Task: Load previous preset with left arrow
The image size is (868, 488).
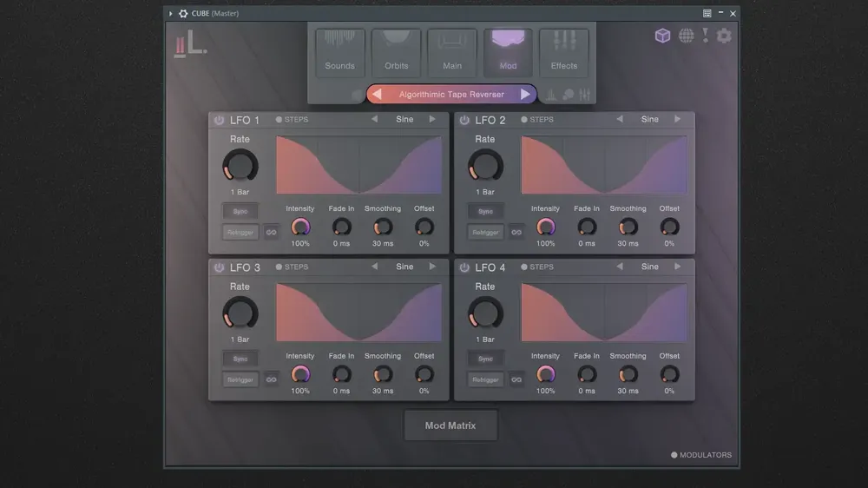Action: tap(377, 94)
